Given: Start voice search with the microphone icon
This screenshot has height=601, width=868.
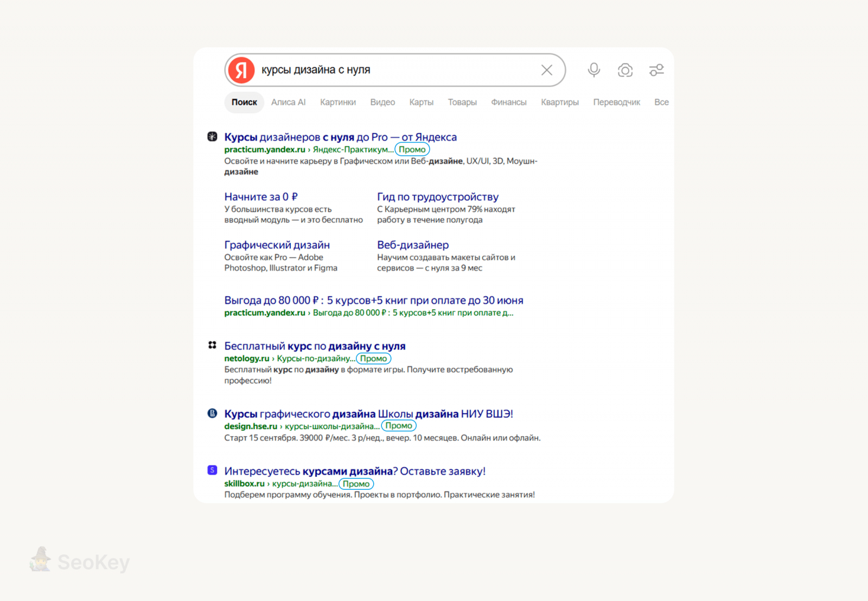Looking at the screenshot, I should click(594, 70).
